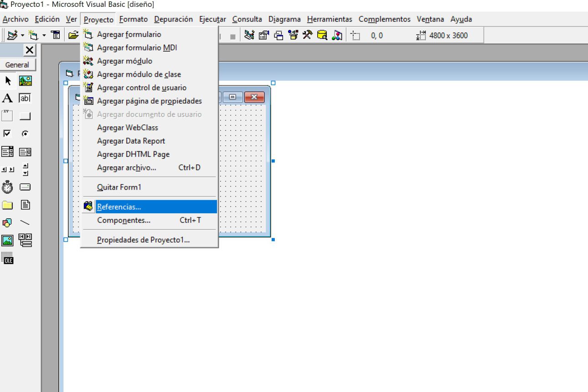This screenshot has height=392, width=588.
Task: Select the DirListBox folder control tool
Action: [x=8, y=205]
